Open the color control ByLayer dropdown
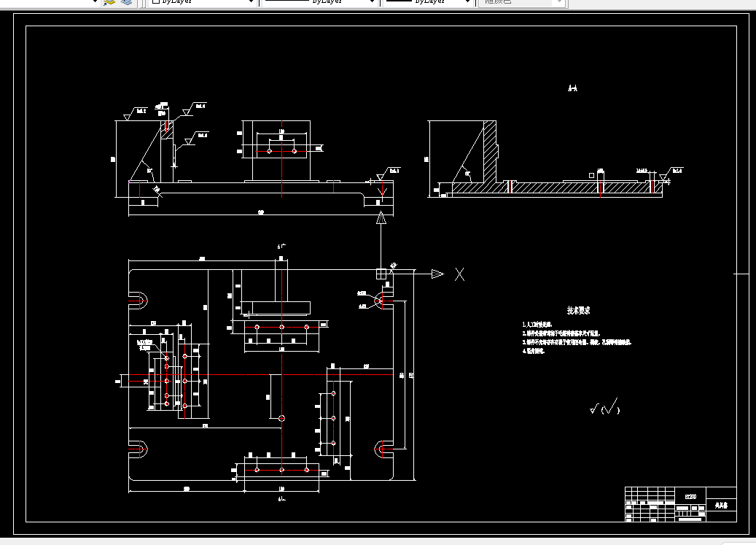The width and height of the screenshot is (756, 545). pyautogui.click(x=201, y=2)
